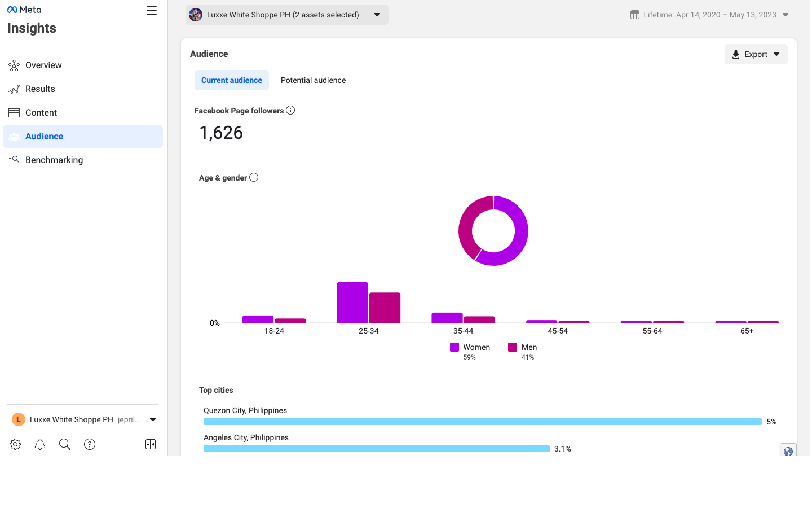Click the 35-44 Women bar
Image resolution: width=812 pixels, height=508 pixels.
pos(447,318)
